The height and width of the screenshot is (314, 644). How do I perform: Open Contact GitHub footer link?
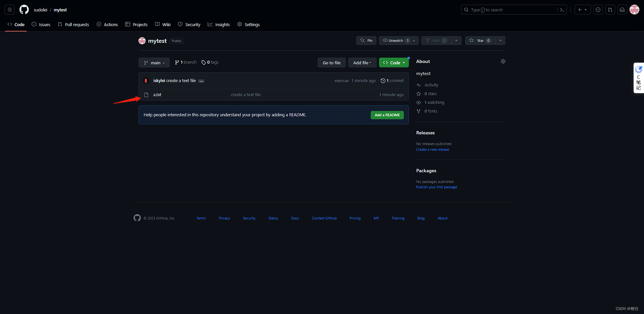pos(324,218)
